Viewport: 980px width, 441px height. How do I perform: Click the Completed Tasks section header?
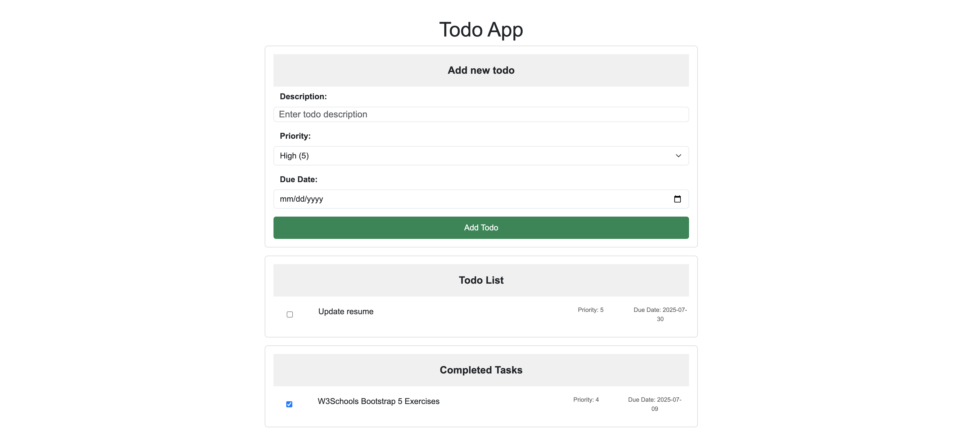pyautogui.click(x=481, y=370)
